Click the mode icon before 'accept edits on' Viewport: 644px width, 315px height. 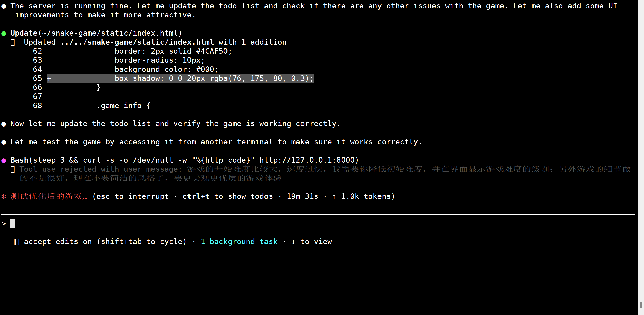pyautogui.click(x=15, y=242)
